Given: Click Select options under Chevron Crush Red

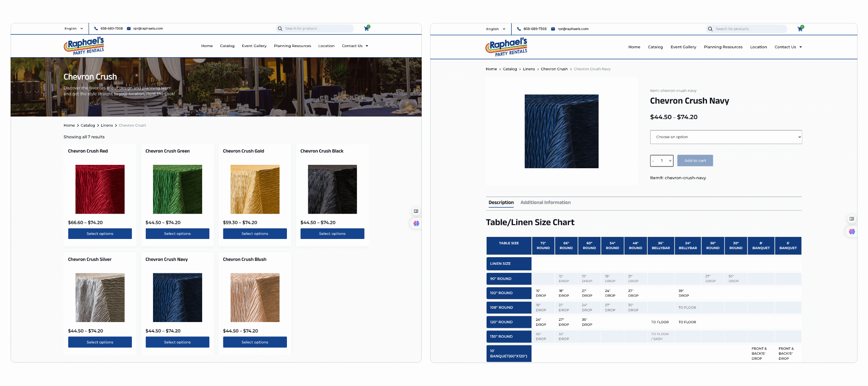Looking at the screenshot, I should click(100, 233).
